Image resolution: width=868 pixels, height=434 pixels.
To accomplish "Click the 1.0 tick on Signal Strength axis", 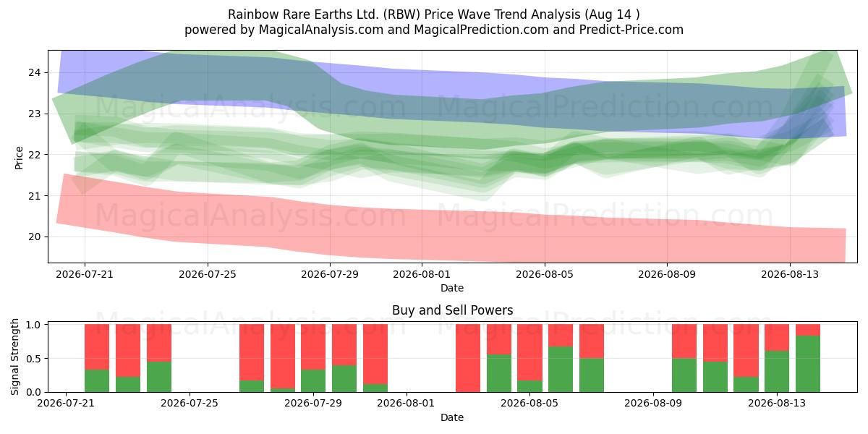I will pos(34,325).
